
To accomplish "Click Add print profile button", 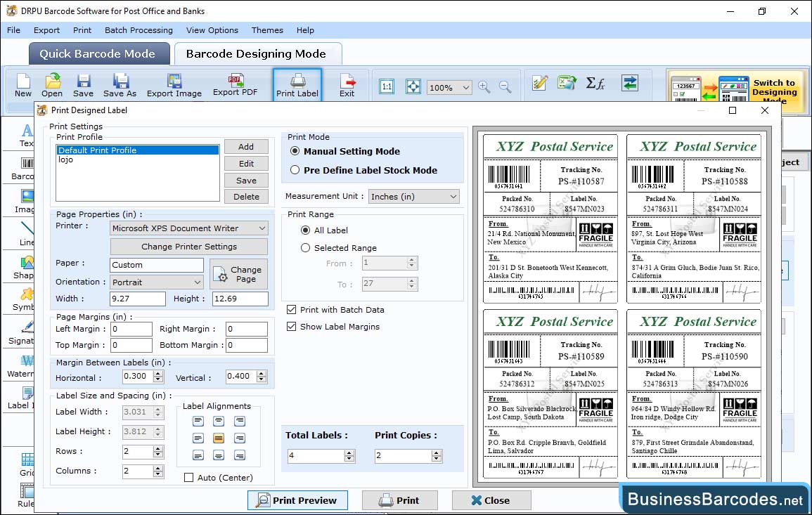I will 246,146.
